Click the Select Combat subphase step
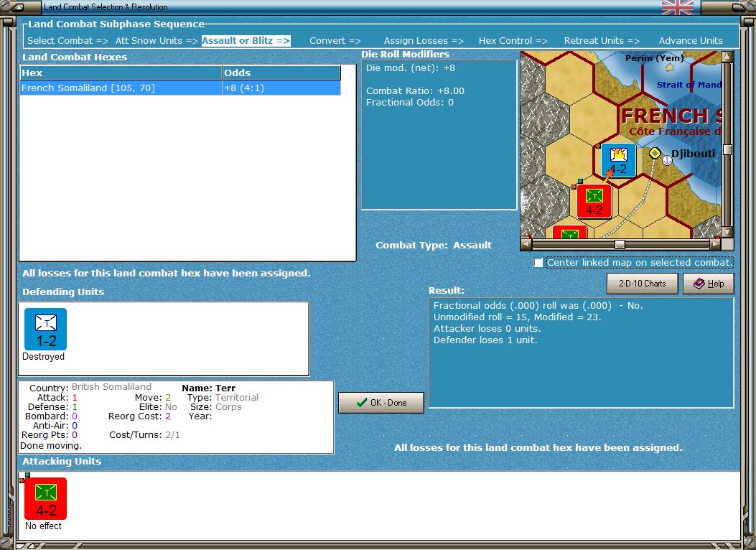756x550 pixels. coord(67,40)
